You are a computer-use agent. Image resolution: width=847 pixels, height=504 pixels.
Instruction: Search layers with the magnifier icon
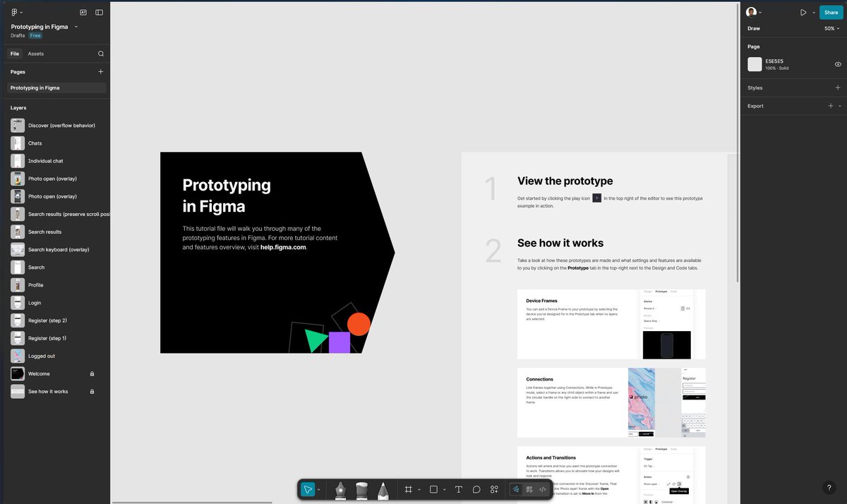coord(101,54)
